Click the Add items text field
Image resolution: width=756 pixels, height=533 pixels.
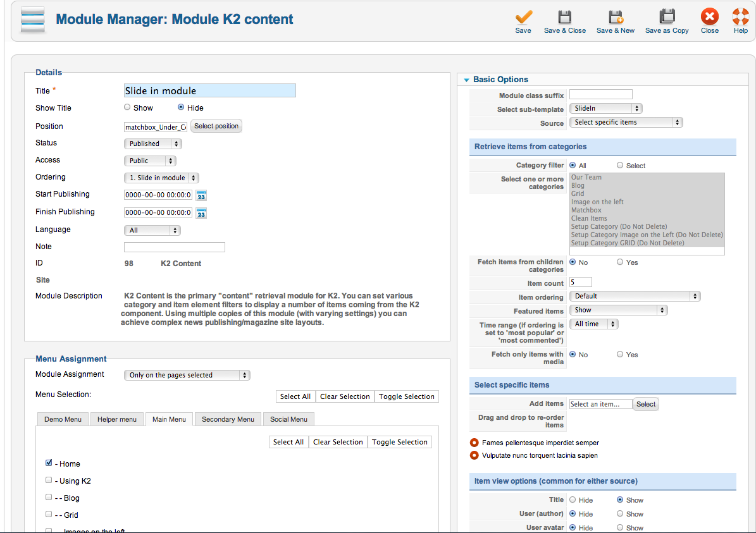(x=601, y=404)
